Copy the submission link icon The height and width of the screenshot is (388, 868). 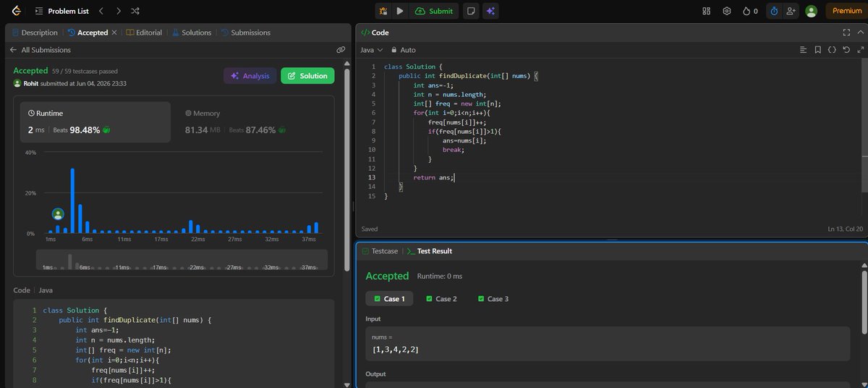click(341, 50)
